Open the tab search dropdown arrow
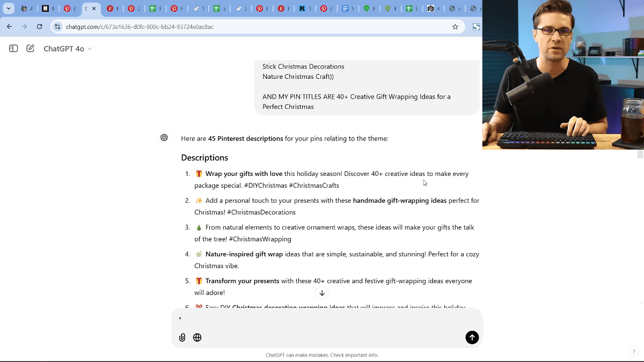The height and width of the screenshot is (362, 644). pos(9,9)
